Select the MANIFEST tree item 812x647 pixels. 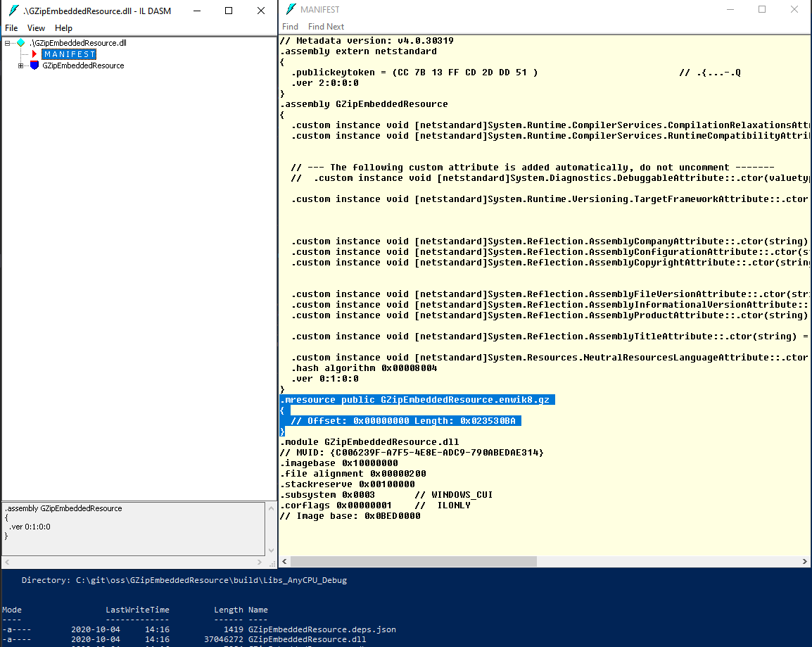(68, 54)
